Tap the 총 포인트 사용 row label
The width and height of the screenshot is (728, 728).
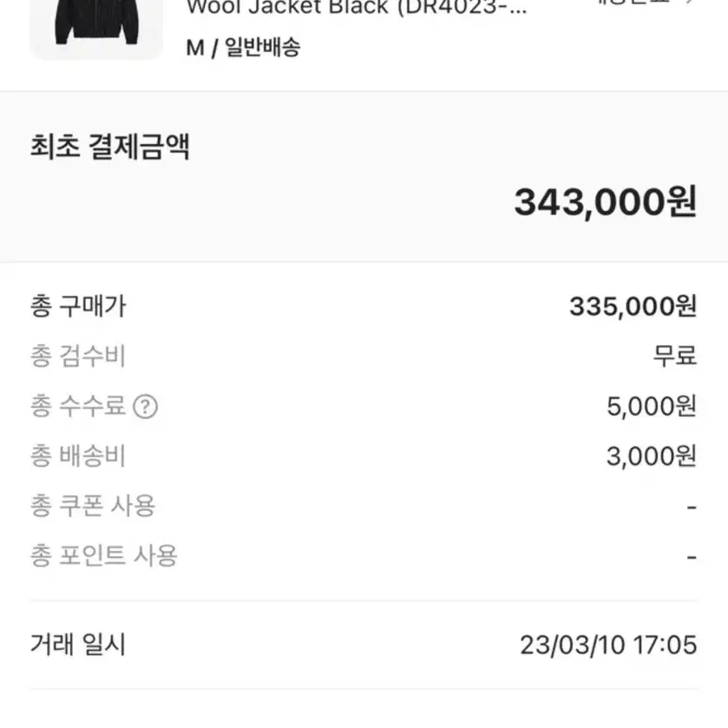pos(104,555)
